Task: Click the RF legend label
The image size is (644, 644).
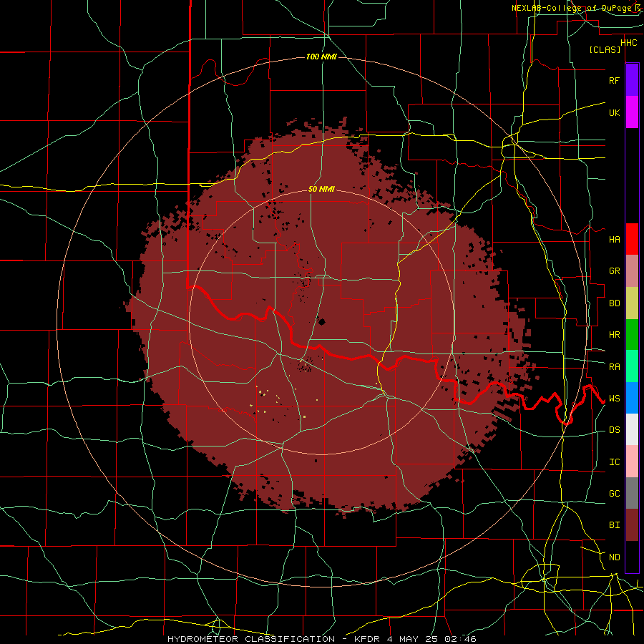Action: 614,81
